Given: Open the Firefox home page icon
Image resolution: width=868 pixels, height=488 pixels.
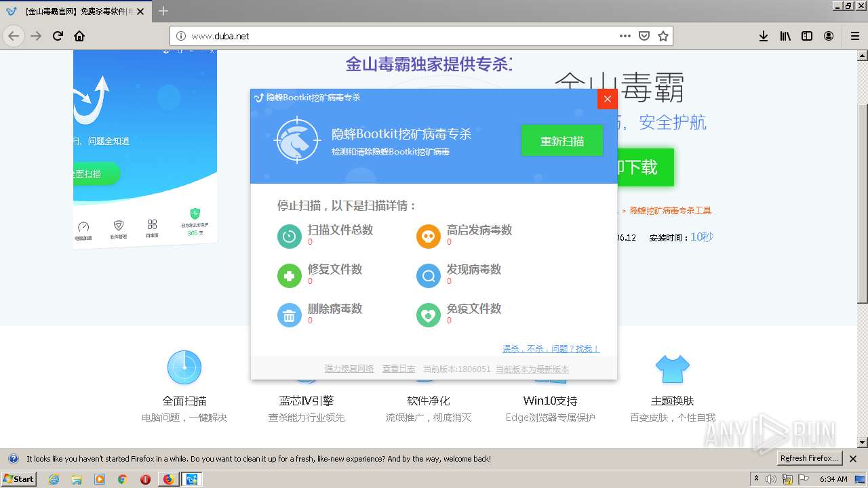Looking at the screenshot, I should 79,36.
